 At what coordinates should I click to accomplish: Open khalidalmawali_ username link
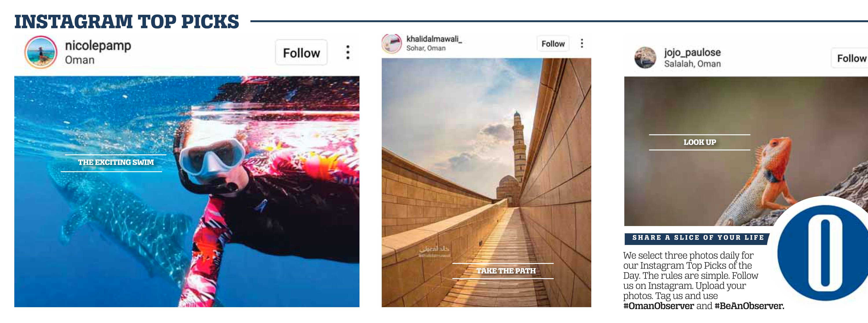coord(434,39)
